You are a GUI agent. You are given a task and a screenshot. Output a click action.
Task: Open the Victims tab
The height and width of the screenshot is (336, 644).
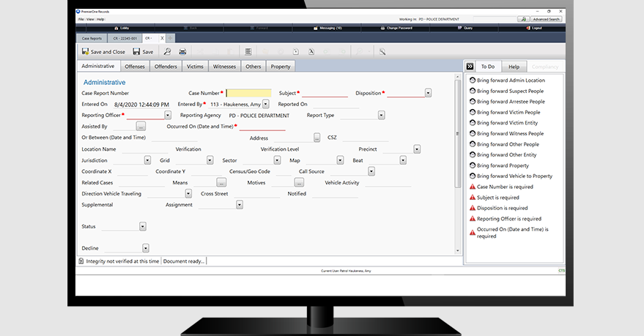point(195,67)
